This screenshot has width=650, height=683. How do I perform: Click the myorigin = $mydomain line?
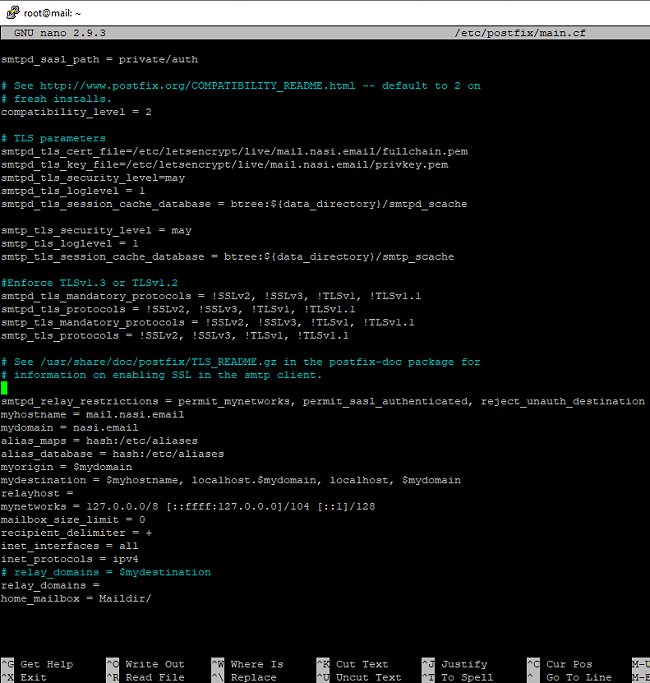click(x=66, y=467)
